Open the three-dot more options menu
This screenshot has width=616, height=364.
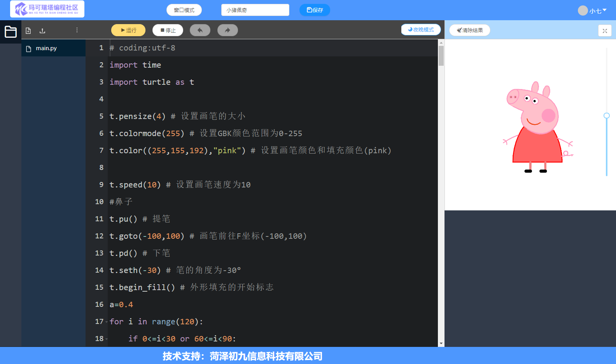(77, 30)
